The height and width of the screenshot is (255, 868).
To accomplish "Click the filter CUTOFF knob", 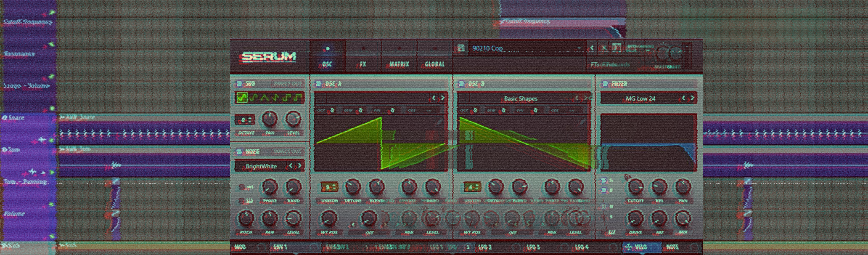I will point(635,186).
